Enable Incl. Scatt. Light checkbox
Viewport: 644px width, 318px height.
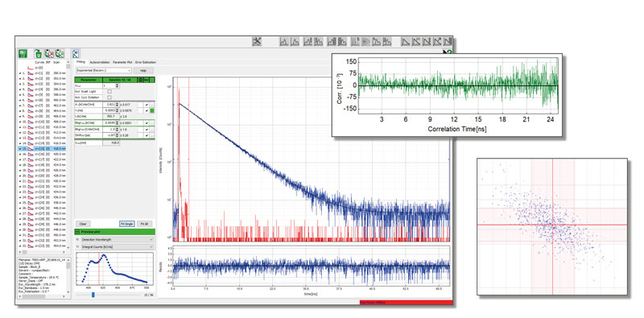(x=109, y=92)
